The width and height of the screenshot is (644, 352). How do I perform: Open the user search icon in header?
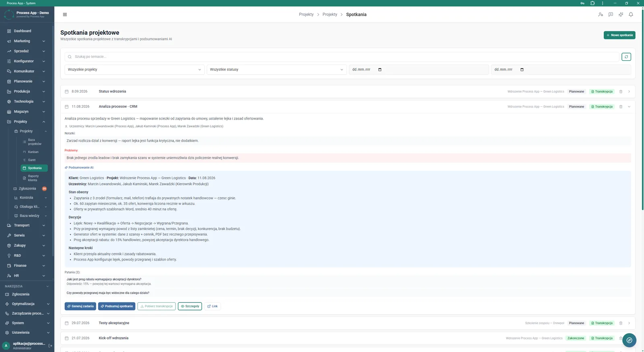pos(601,14)
